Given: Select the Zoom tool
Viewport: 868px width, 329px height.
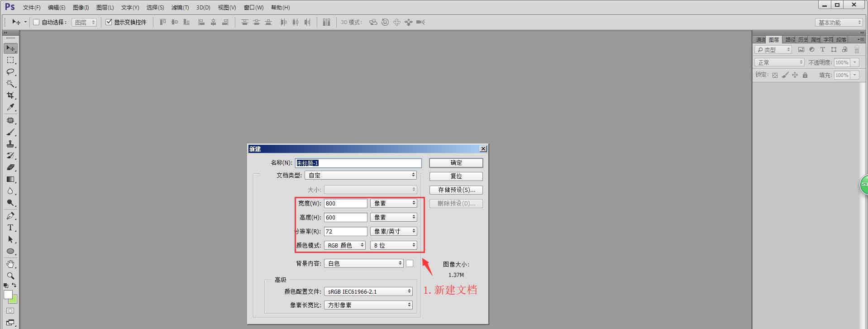Looking at the screenshot, I should (10, 276).
